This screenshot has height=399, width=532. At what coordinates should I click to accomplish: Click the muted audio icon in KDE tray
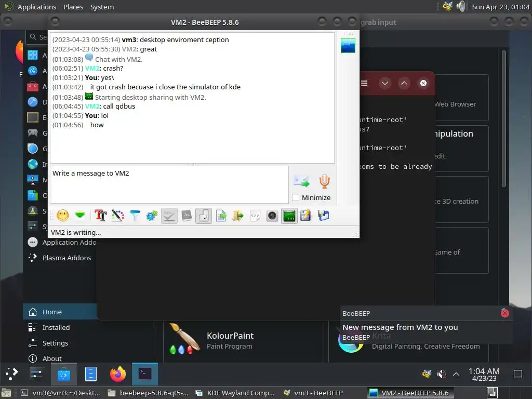[x=442, y=374]
